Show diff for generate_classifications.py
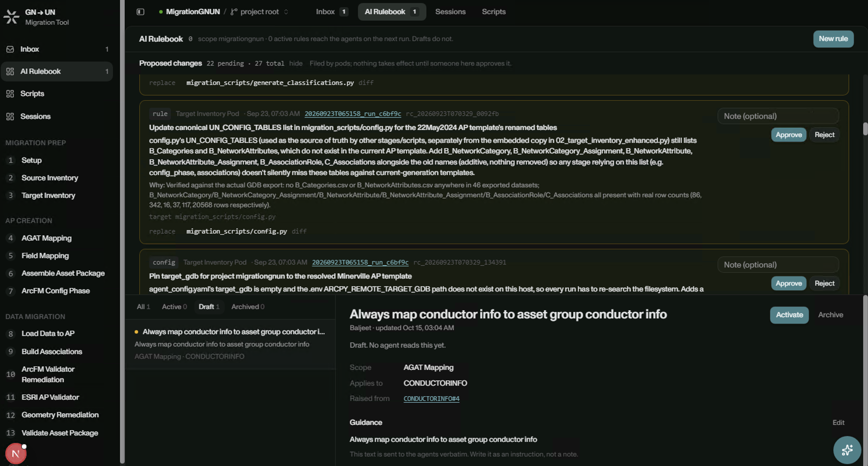This screenshot has width=868, height=466. point(366,83)
